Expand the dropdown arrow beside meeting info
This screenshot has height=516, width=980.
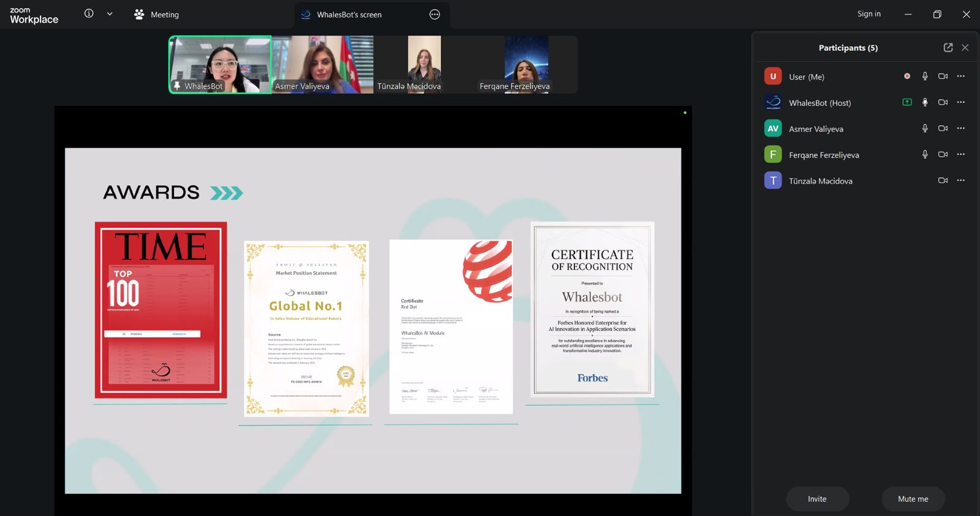click(110, 14)
